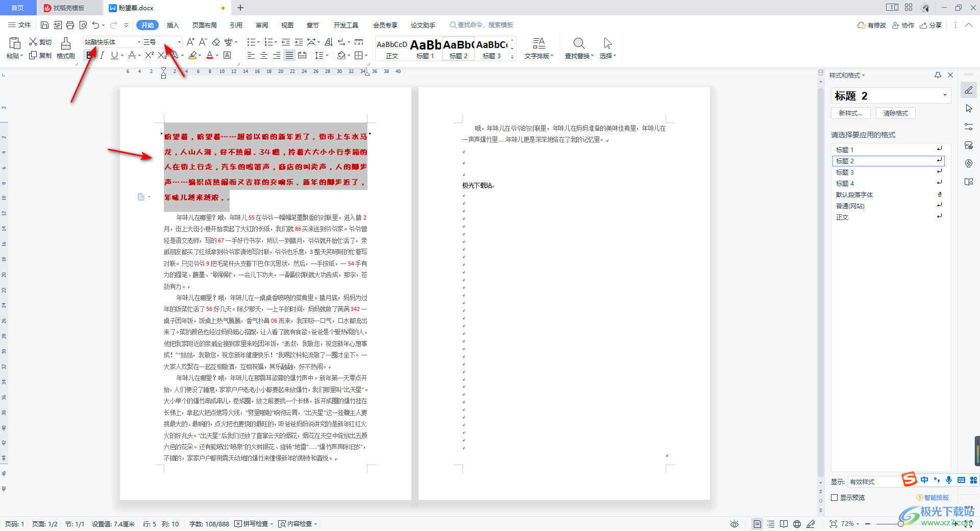Switch to web layout view in status bar
This screenshot has width=980, height=531.
pos(797,524)
